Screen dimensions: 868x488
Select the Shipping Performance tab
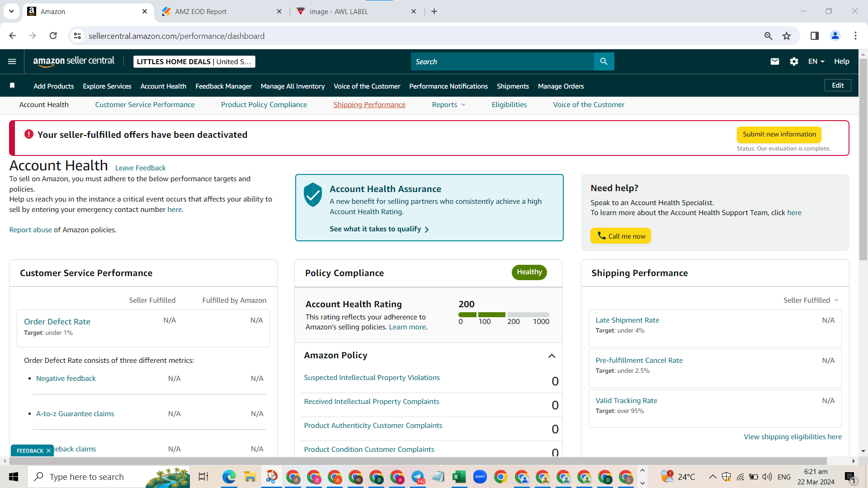pyautogui.click(x=369, y=105)
